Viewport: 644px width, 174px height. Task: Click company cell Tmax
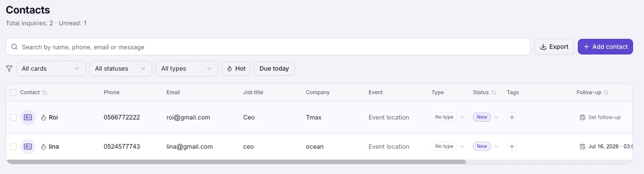[314, 117]
